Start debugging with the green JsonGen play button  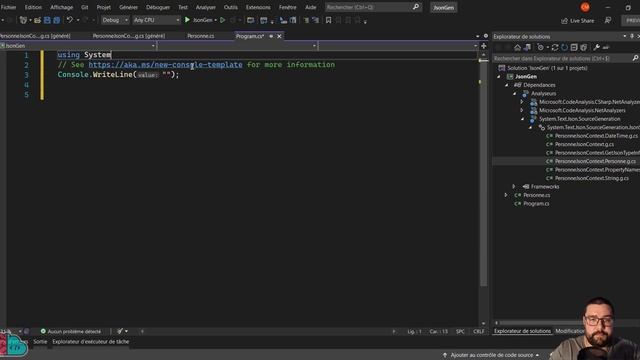click(199, 20)
